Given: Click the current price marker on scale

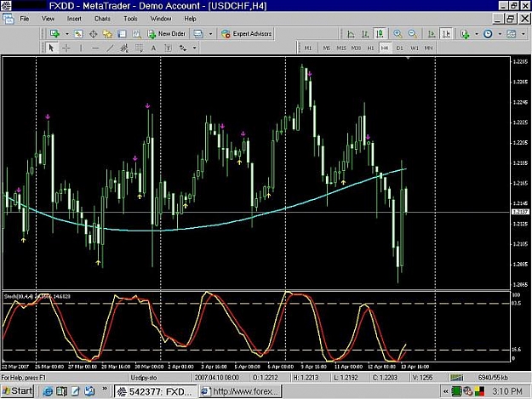Looking at the screenshot, I should click(x=520, y=212).
